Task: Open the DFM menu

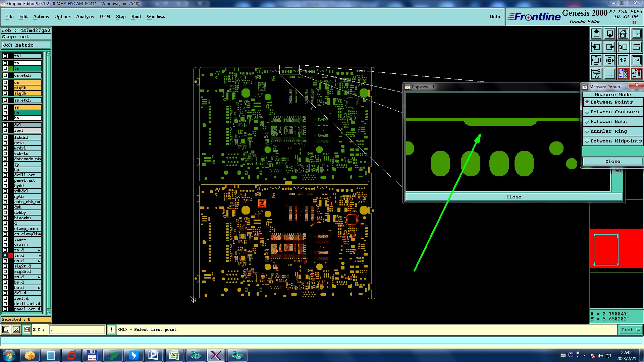Action: pyautogui.click(x=105, y=16)
